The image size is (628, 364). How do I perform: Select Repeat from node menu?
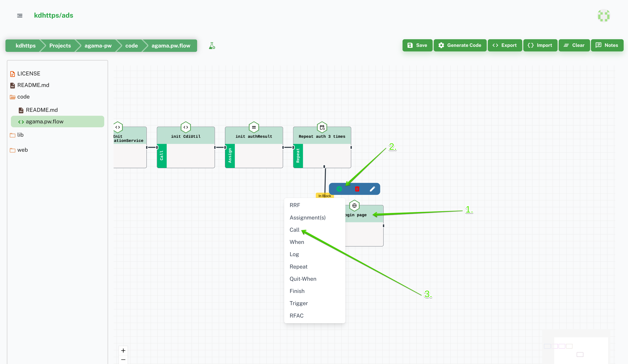click(314, 267)
